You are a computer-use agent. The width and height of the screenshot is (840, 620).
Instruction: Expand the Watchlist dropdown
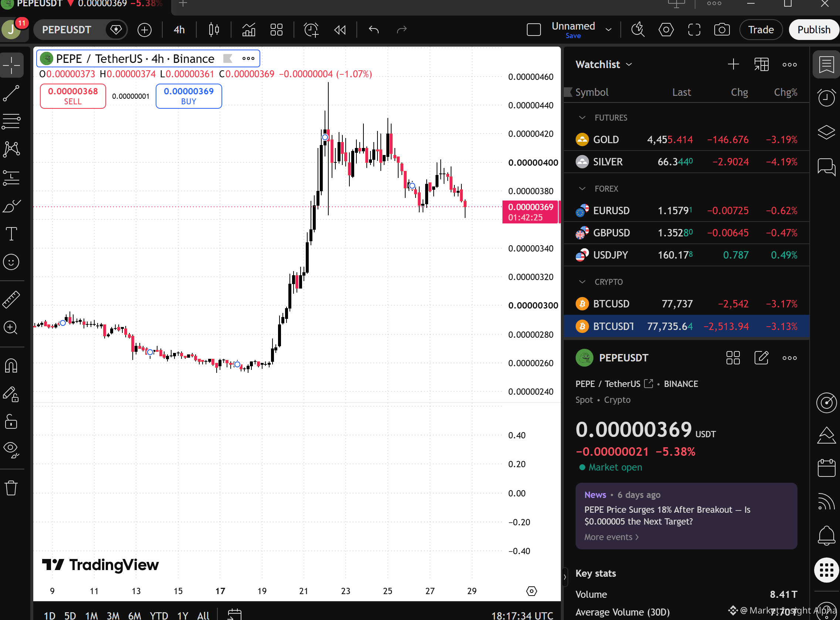tap(604, 64)
